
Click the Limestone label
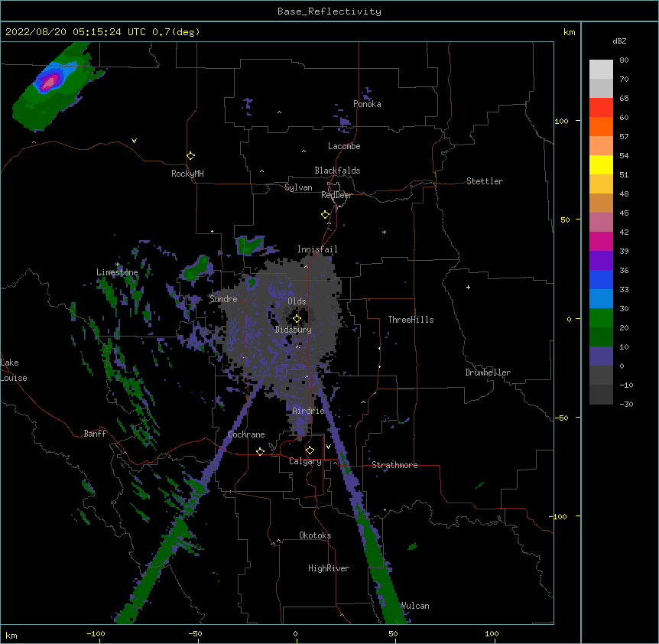[117, 272]
